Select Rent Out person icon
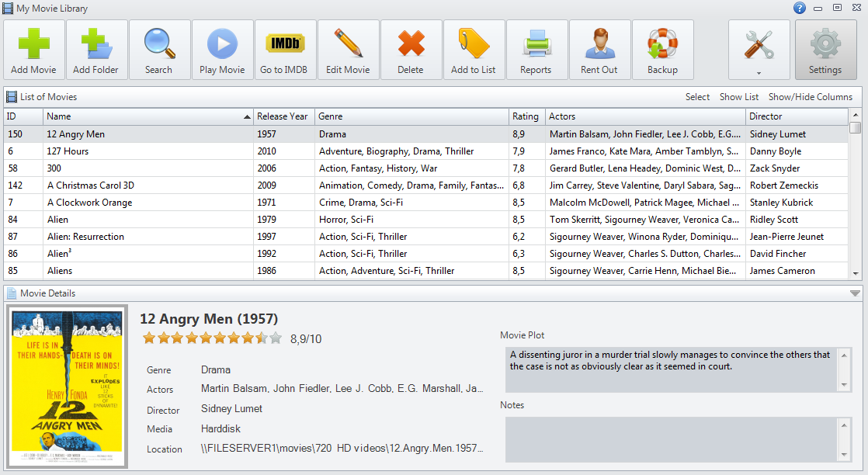The image size is (868, 475). point(599,43)
